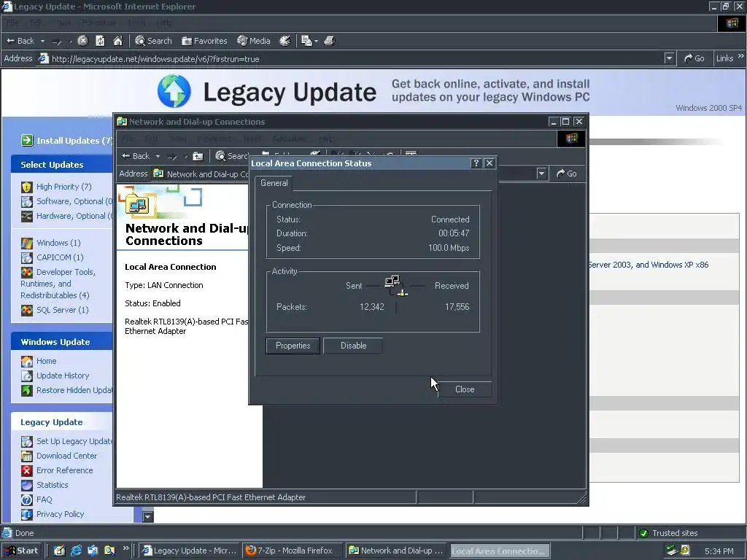Click the Privacy Policy info icon
This screenshot has height=560, width=747.
point(27,514)
